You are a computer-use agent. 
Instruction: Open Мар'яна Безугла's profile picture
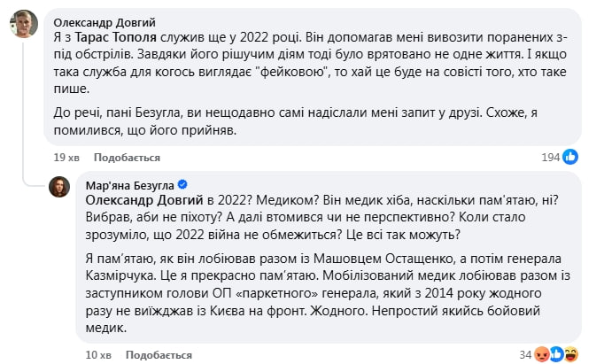pyautogui.click(x=59, y=186)
